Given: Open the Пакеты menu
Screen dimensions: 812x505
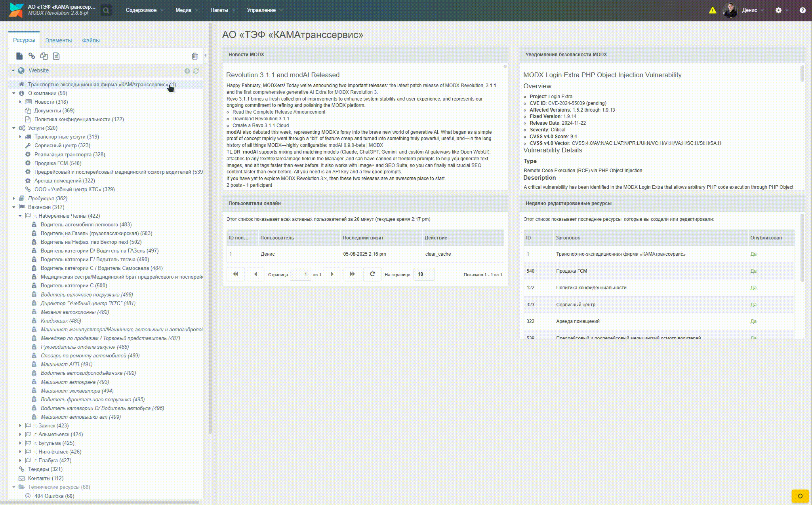Looking at the screenshot, I should pyautogui.click(x=223, y=10).
